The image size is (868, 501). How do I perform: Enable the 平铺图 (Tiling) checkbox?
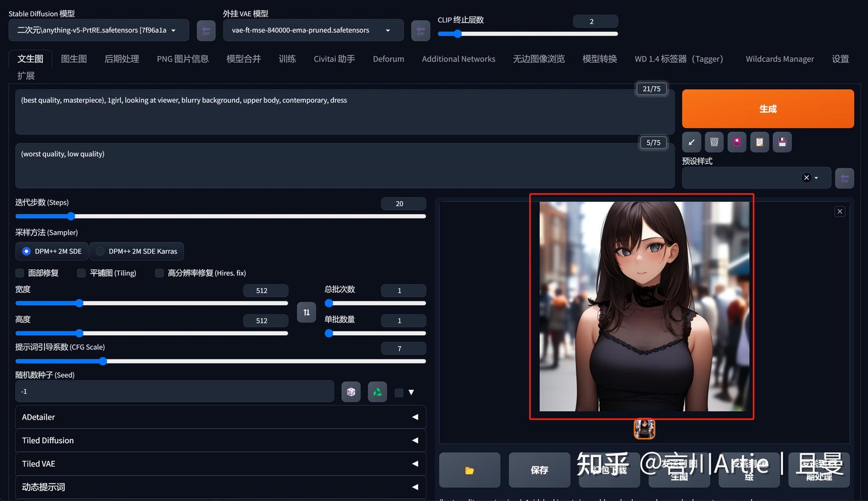tap(81, 273)
